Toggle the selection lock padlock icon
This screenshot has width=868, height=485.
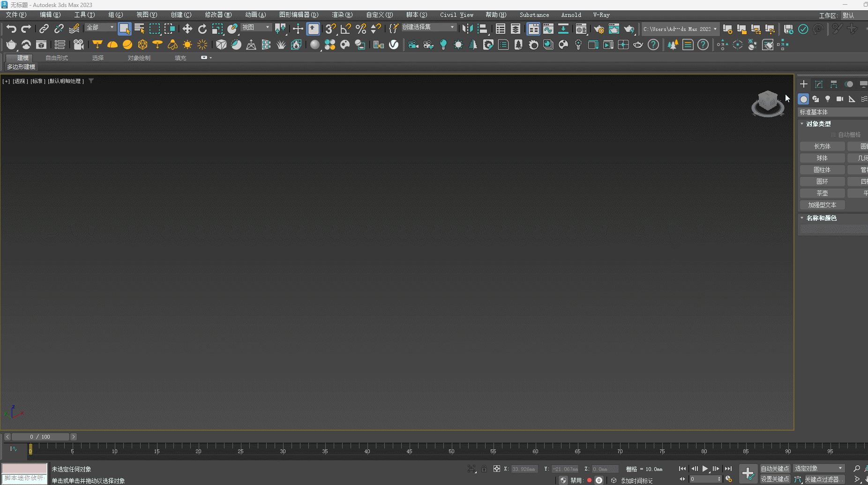click(484, 469)
